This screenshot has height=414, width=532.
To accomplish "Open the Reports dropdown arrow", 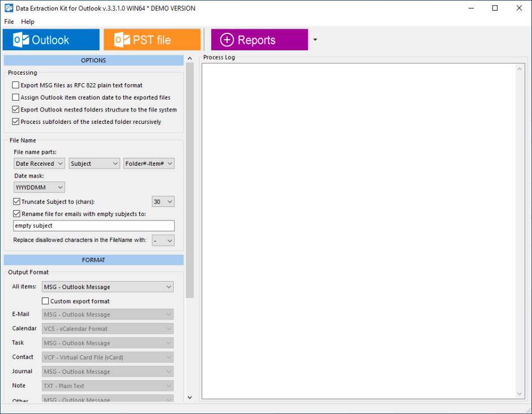I will coord(315,40).
